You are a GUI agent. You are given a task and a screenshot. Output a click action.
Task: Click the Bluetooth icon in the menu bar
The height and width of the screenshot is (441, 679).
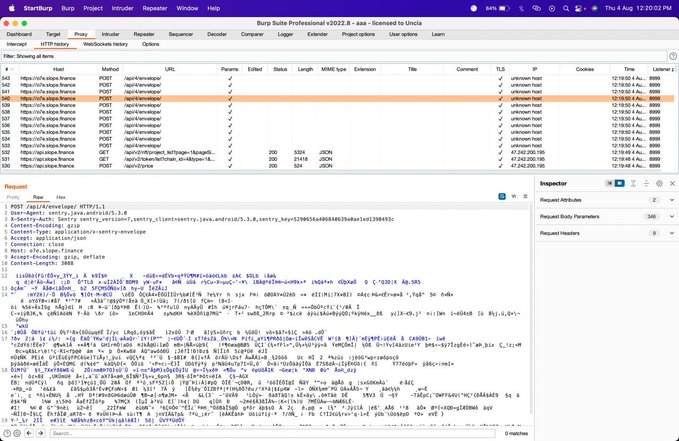pyautogui.click(x=522, y=8)
